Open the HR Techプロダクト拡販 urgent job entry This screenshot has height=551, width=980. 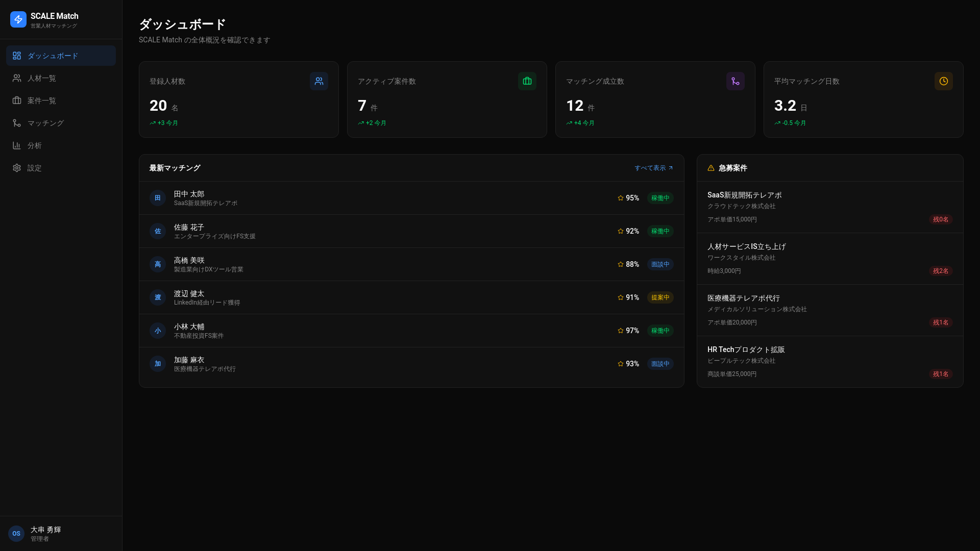coord(830,362)
